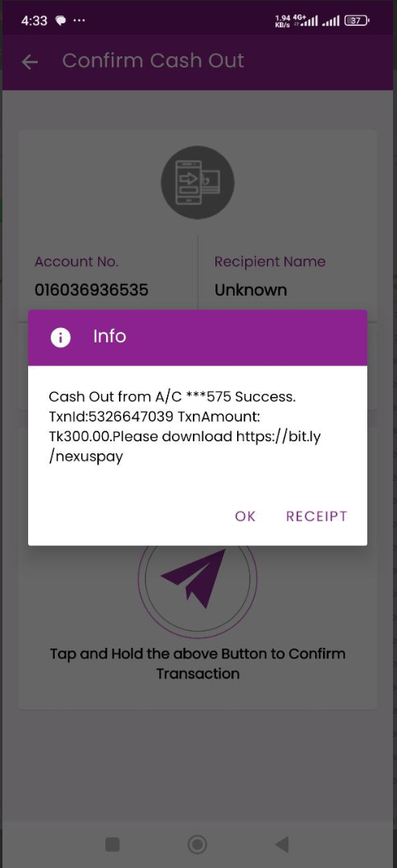Open the bit.ly nexuspay download link
This screenshot has width=397, height=868.
click(185, 447)
